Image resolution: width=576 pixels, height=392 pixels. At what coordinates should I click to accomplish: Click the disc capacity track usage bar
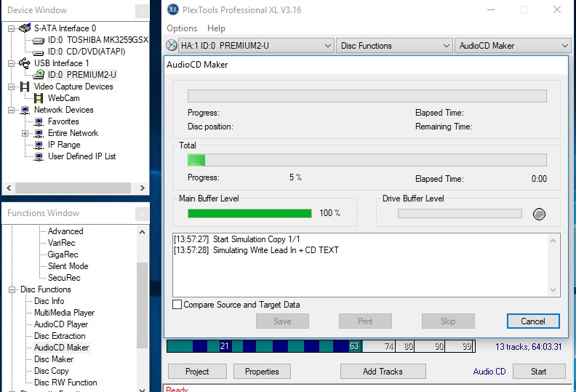[x=321, y=346]
